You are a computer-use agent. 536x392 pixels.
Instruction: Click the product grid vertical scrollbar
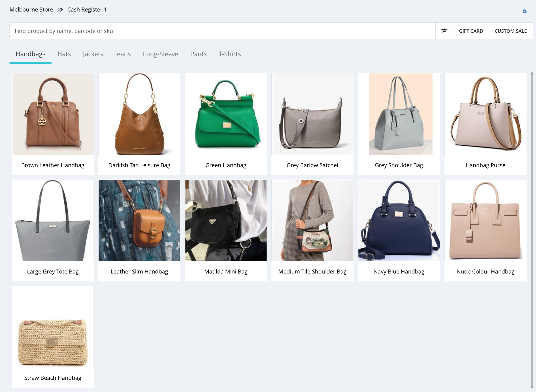click(532, 230)
